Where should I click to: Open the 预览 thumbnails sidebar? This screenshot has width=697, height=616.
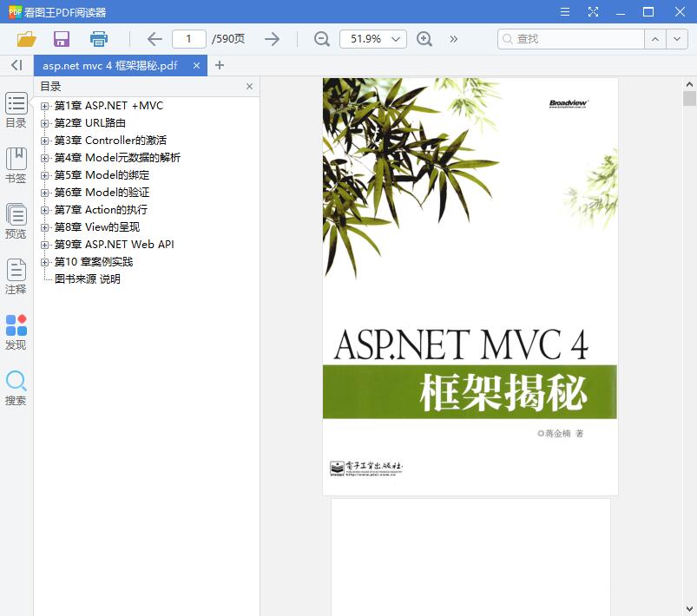point(16,221)
